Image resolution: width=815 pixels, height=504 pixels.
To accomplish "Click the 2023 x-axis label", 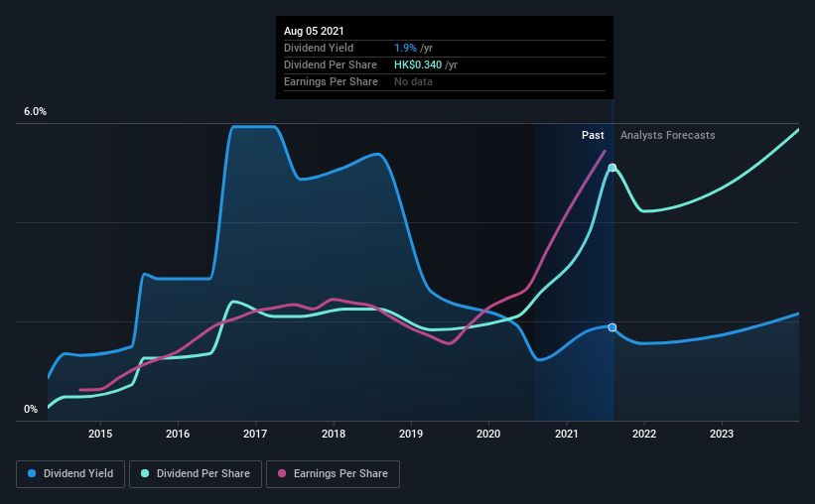I will tap(722, 434).
